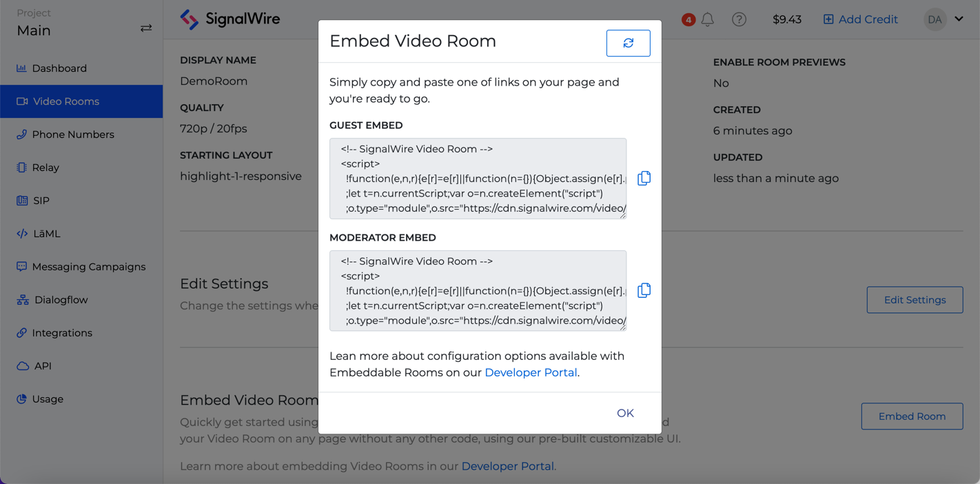Viewport: 980px width, 484px height.
Task: Click the Main project name
Action: (34, 30)
